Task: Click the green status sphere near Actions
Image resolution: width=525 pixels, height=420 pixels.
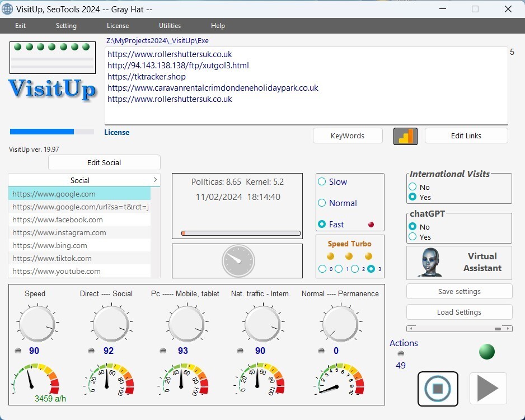Action: 486,352
